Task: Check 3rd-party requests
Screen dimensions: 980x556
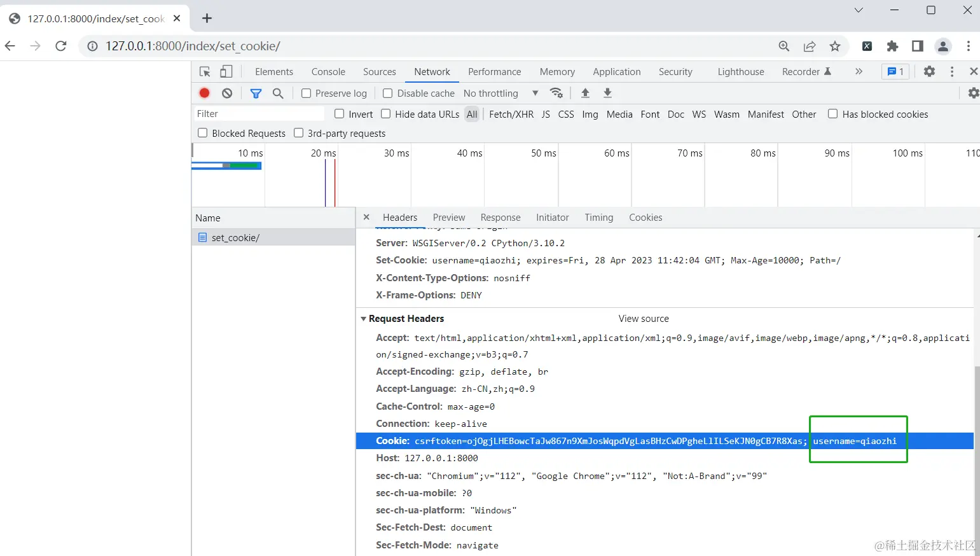Action: click(x=298, y=133)
